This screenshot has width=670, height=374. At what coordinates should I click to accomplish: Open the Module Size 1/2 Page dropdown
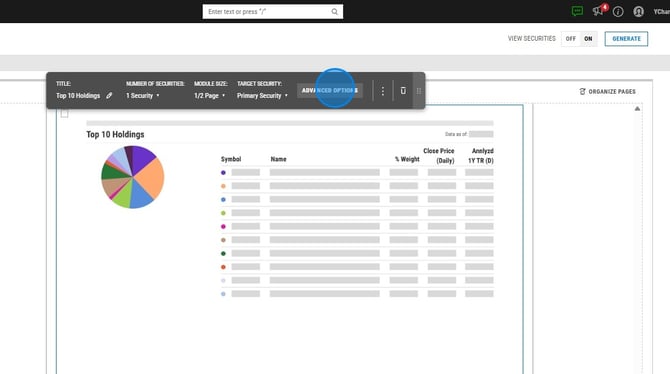tap(209, 96)
